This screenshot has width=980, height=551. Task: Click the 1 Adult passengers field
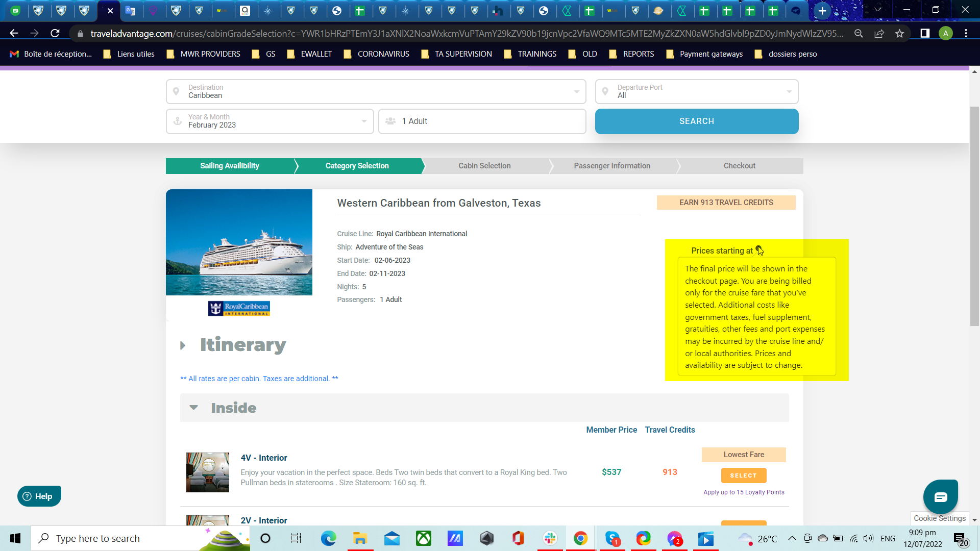point(482,121)
